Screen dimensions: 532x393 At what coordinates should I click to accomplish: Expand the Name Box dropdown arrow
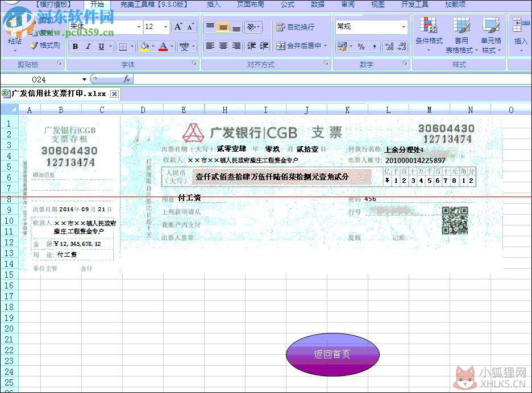(x=84, y=80)
